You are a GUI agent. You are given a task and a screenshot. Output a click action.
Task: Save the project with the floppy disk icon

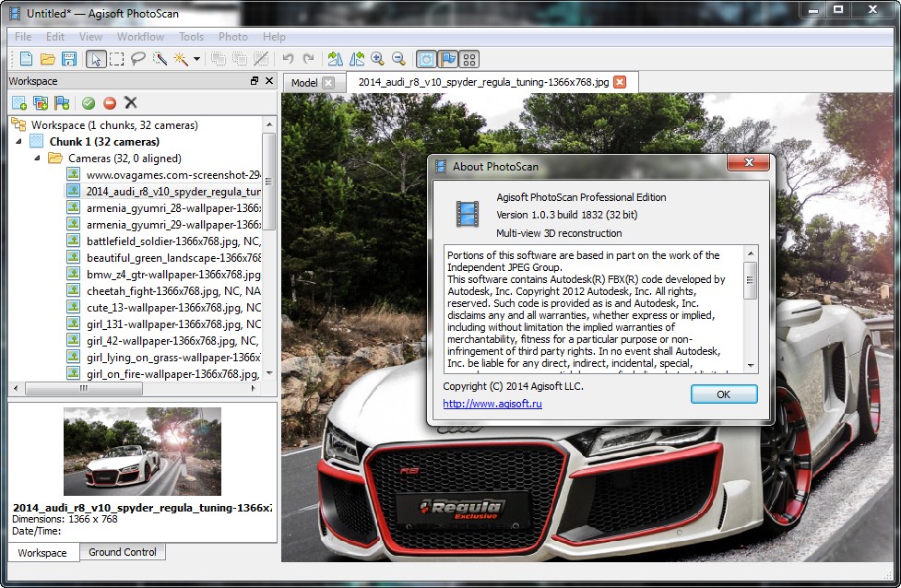[x=69, y=59]
